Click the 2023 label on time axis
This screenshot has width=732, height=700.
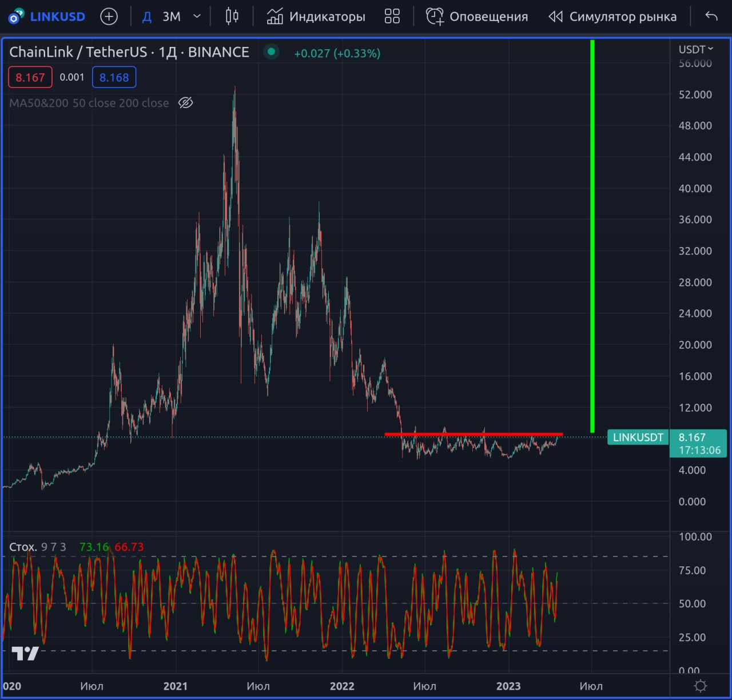[x=508, y=686]
